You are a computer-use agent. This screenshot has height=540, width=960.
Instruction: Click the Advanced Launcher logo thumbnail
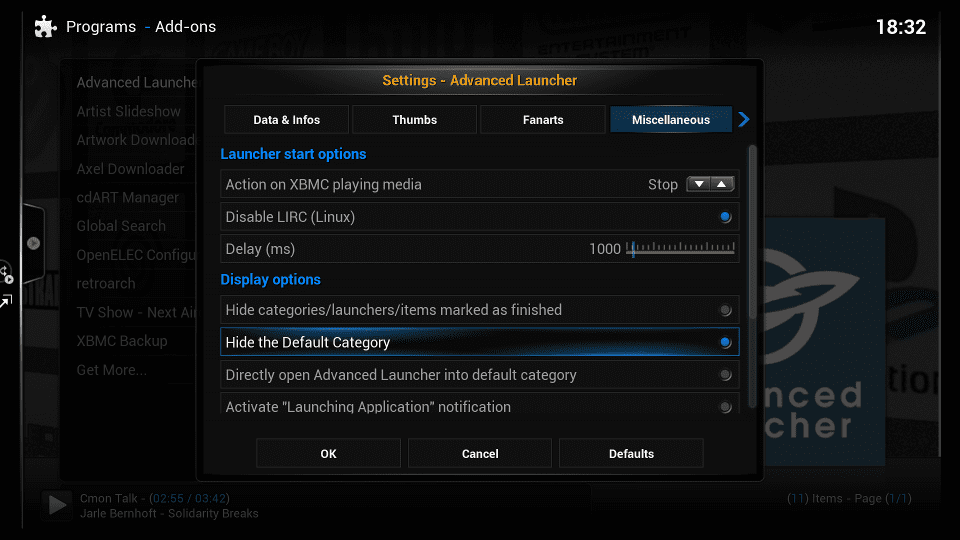[x=823, y=342]
